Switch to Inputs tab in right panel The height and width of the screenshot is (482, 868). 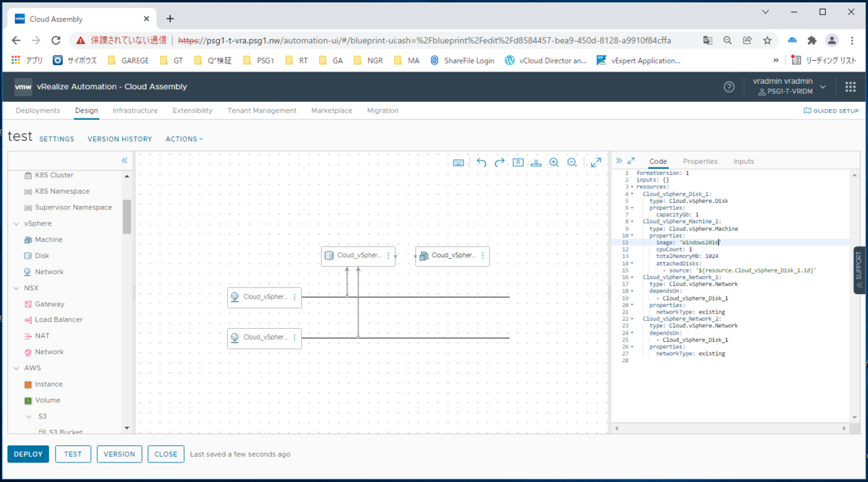click(744, 161)
